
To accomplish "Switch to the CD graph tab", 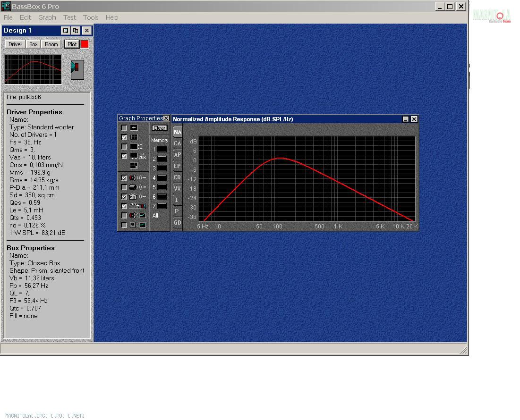I will point(178,177).
